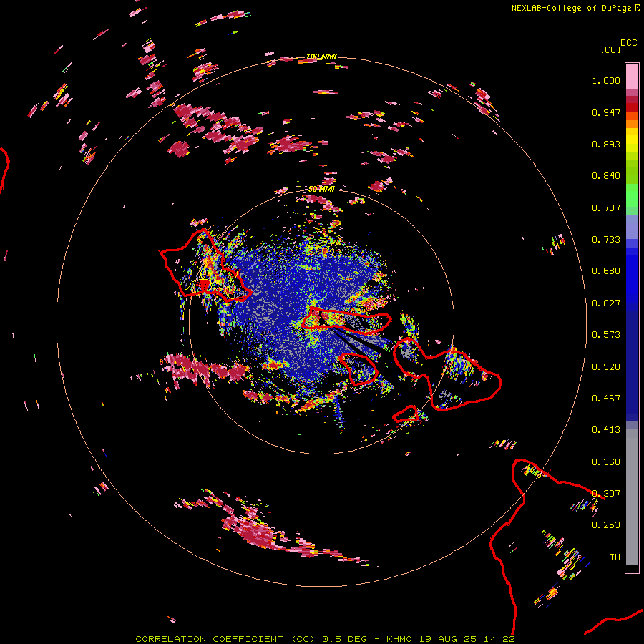This screenshot has height=644, width=644.
Task: Click the 0.520 legend value
Action: point(606,367)
